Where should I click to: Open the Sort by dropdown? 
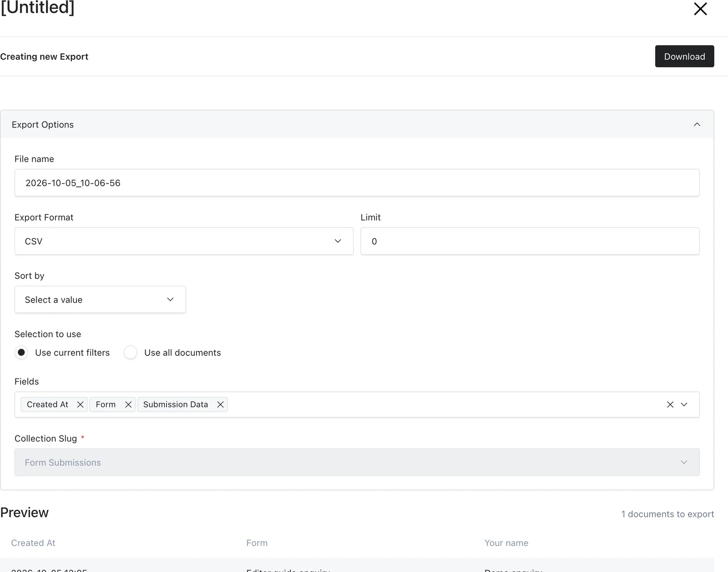point(100,299)
